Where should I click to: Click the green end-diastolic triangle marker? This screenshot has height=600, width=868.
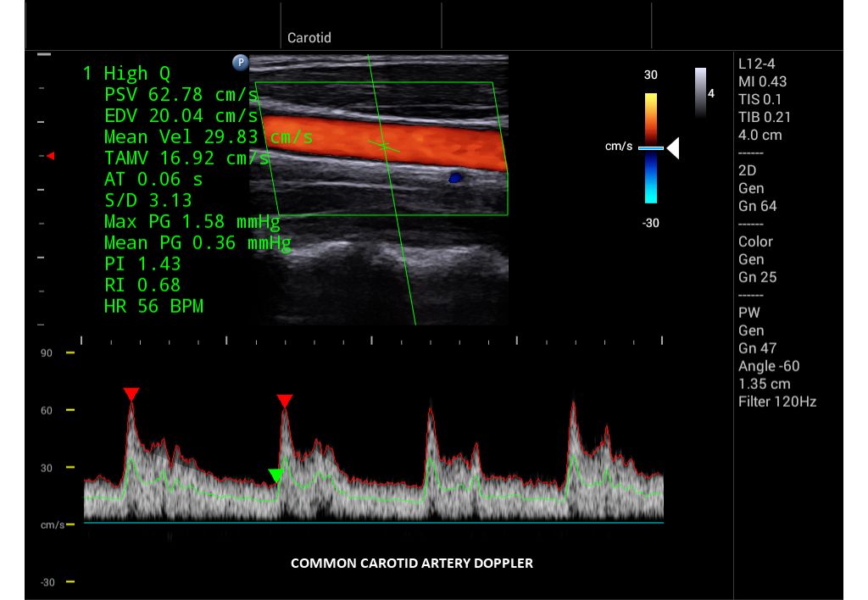click(x=275, y=475)
